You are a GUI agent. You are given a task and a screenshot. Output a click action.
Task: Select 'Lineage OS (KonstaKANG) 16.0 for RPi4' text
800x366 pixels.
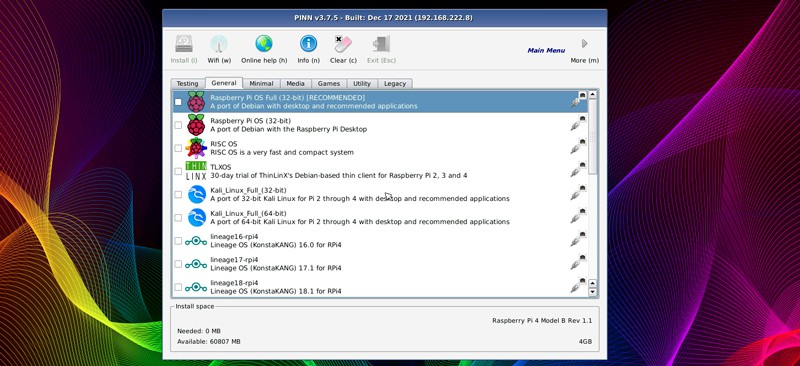click(x=276, y=245)
